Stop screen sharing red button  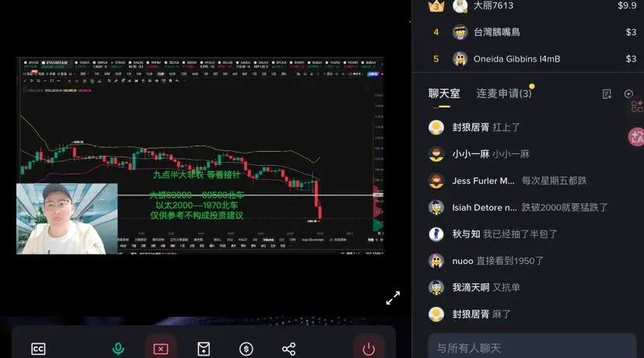pyautogui.click(x=160, y=349)
